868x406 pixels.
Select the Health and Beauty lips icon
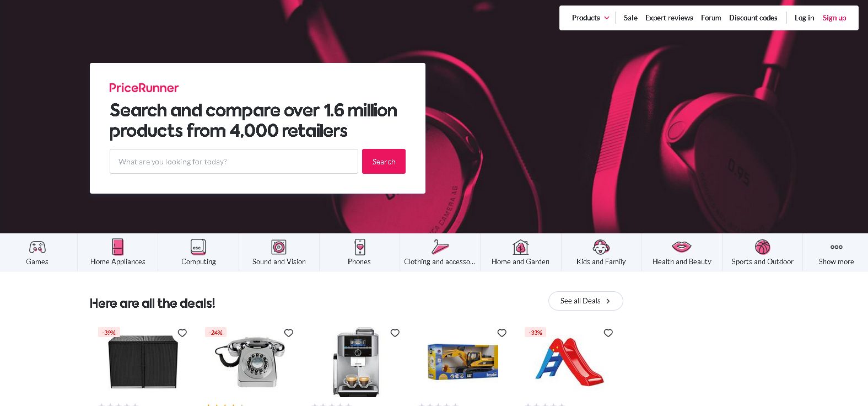click(x=682, y=247)
